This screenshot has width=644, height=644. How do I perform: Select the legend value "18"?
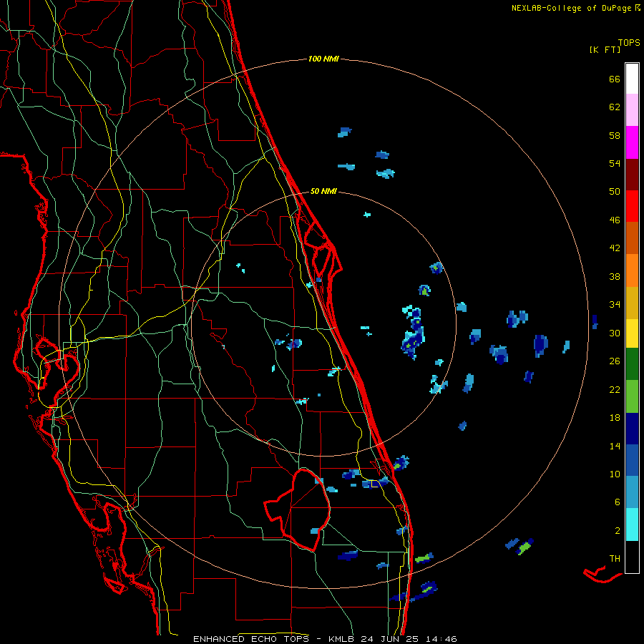point(615,418)
